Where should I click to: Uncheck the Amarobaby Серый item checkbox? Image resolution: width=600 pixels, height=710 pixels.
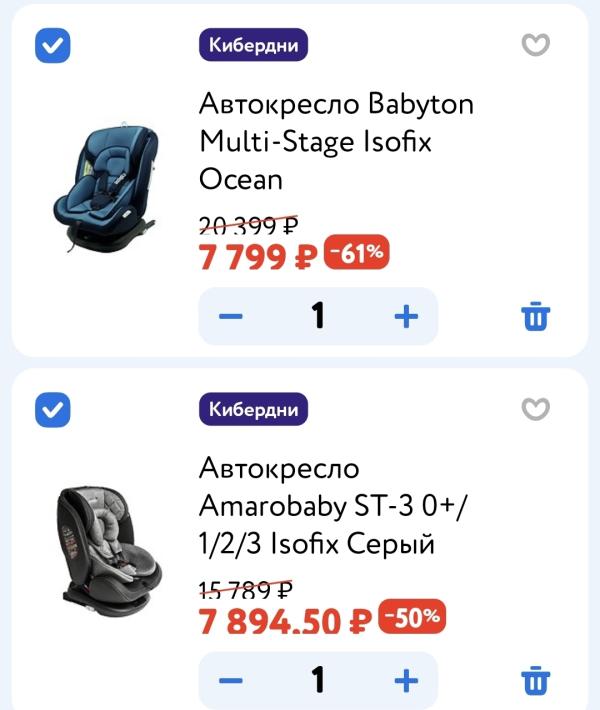[53, 410]
